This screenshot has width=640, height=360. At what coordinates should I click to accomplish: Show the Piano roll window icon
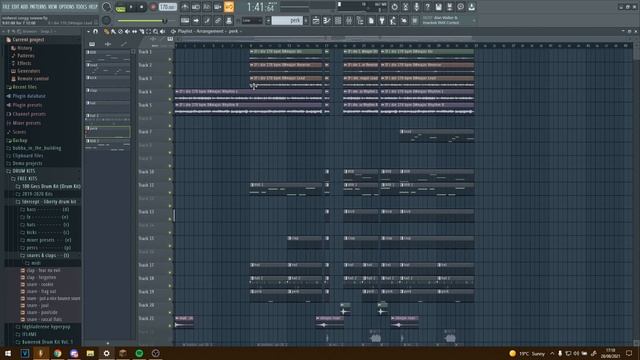(x=327, y=20)
